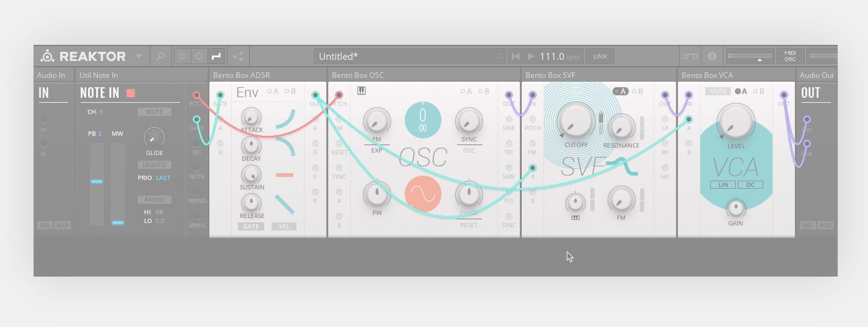Click the RANGE button

click(154, 199)
